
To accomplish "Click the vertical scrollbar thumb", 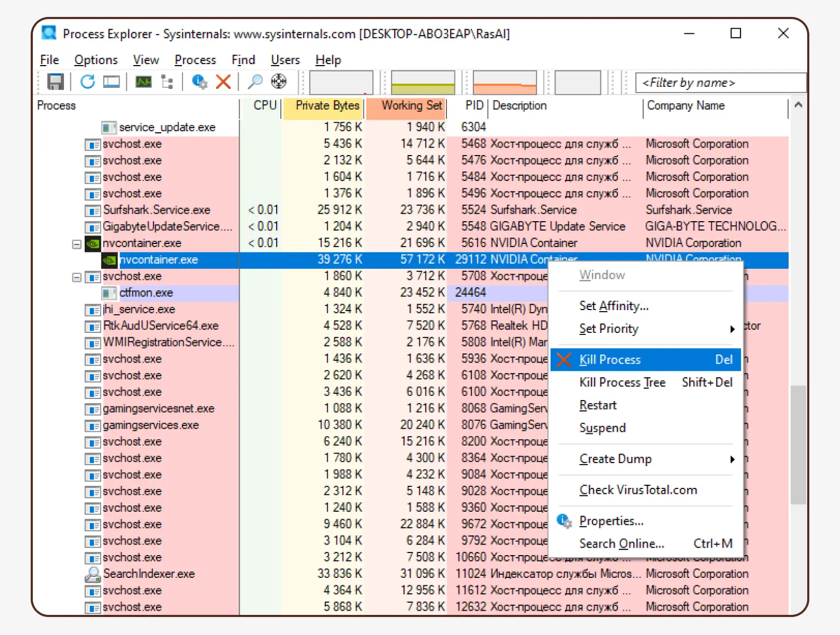I will 798,444.
